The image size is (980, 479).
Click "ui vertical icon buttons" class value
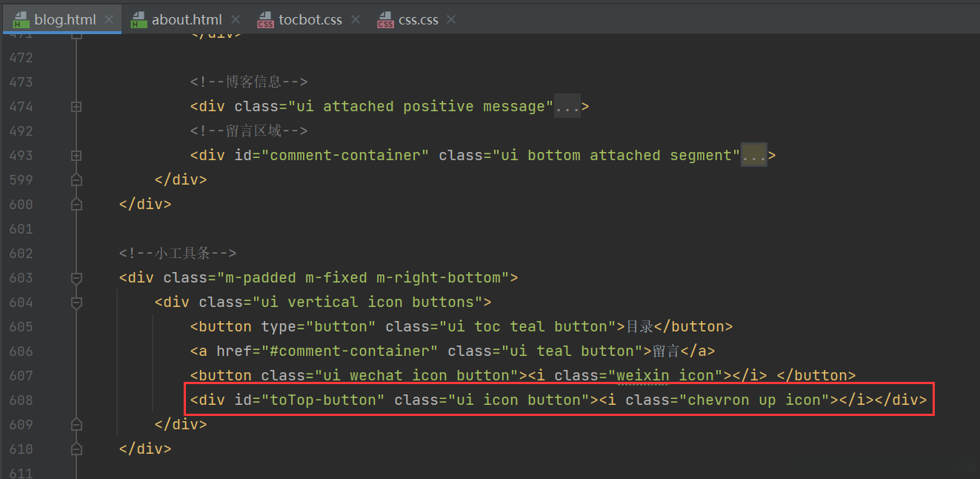(367, 303)
